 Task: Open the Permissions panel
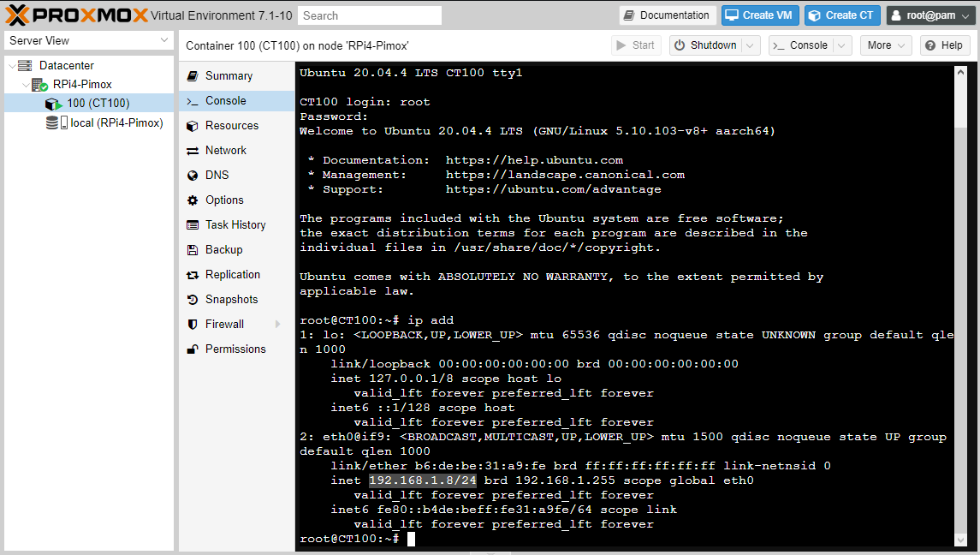point(234,349)
